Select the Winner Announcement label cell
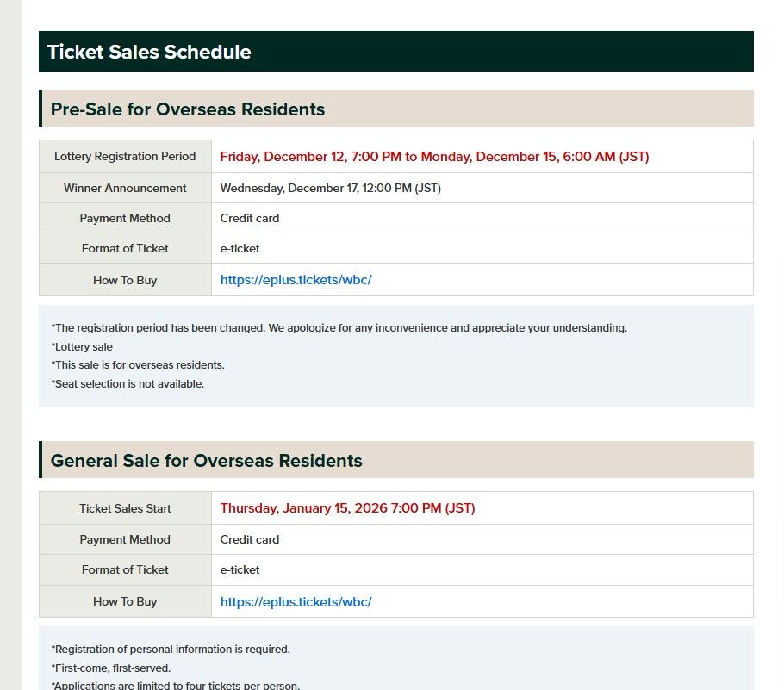This screenshot has width=784, height=690. click(x=125, y=188)
